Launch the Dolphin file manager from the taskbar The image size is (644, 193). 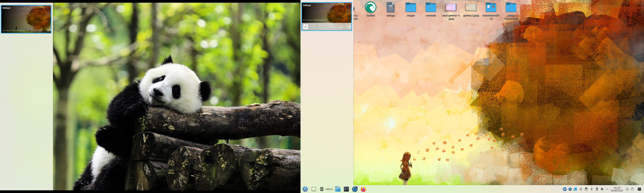[x=338, y=189]
